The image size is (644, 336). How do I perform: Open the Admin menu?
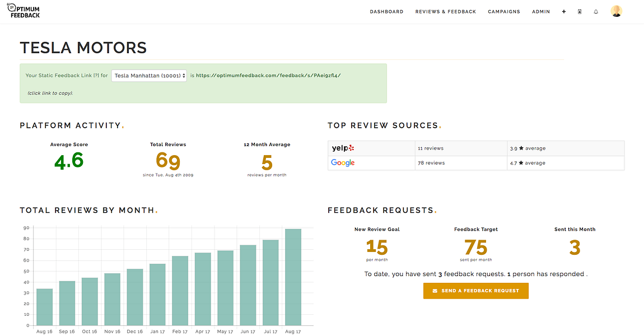tap(541, 11)
